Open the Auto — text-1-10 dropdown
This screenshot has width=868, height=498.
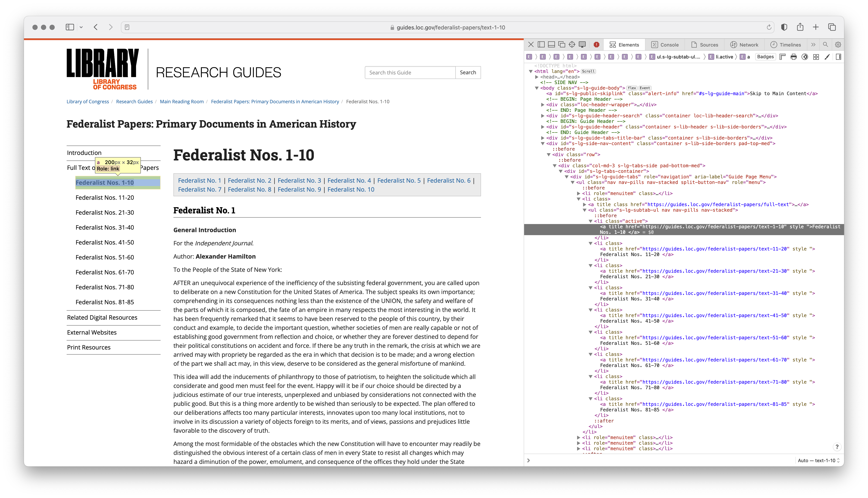818,460
